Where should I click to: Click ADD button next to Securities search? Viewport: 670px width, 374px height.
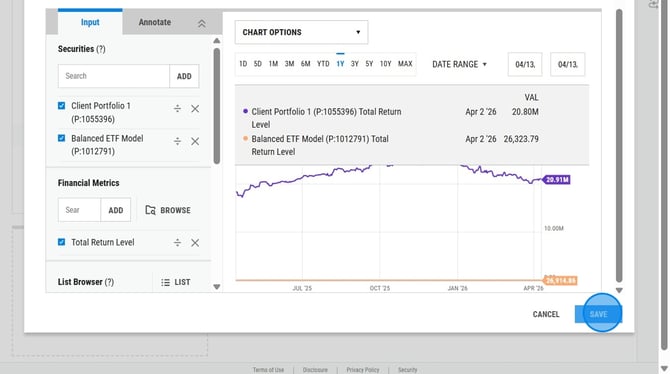click(x=184, y=76)
